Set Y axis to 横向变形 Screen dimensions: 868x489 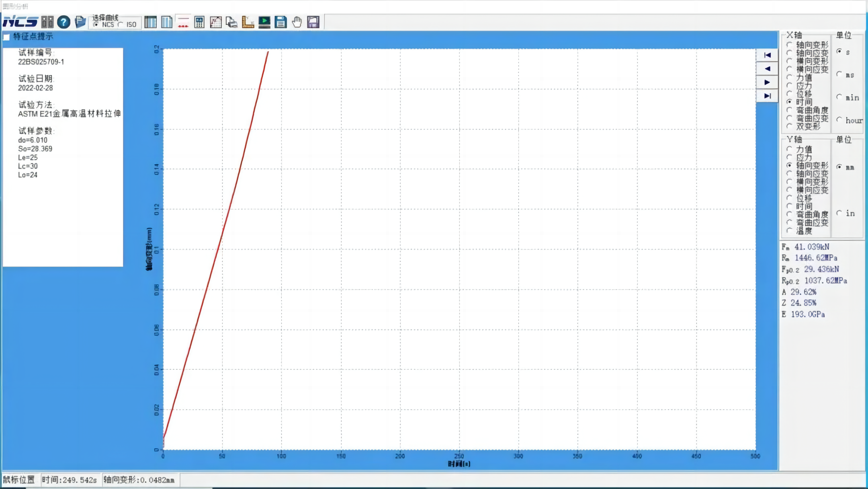(x=789, y=181)
